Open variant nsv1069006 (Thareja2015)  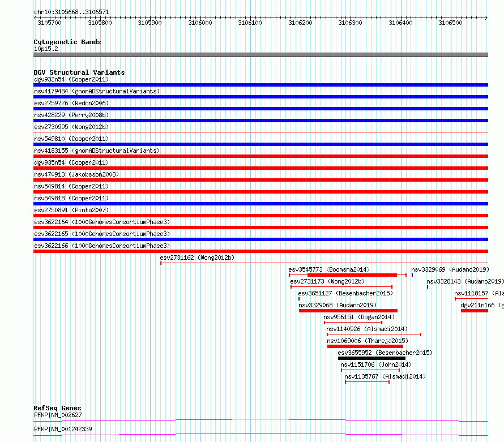click(368, 341)
